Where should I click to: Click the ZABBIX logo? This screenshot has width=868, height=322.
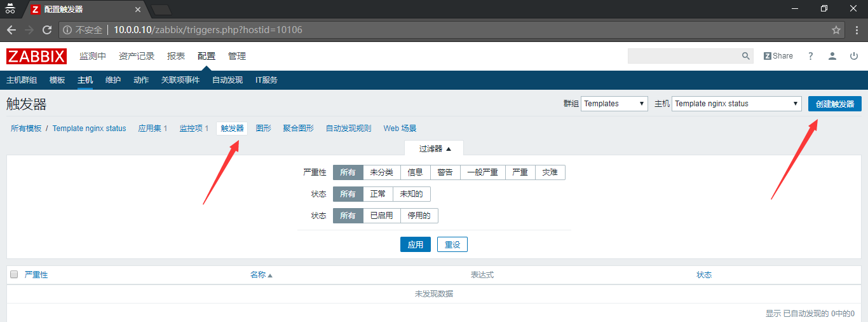37,56
